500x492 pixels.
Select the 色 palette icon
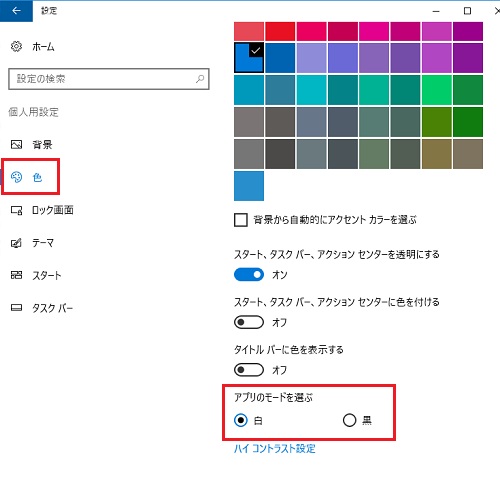pos(16,177)
